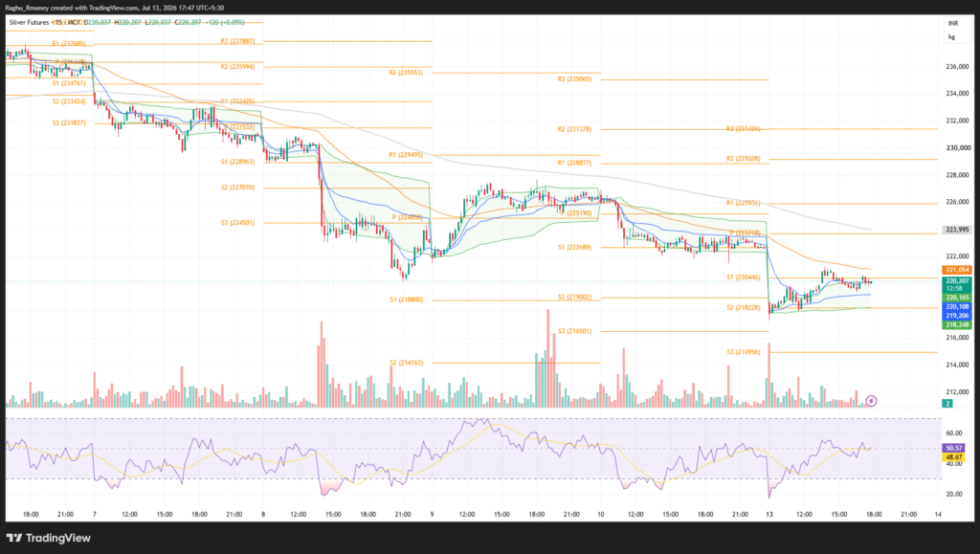Click the green 218,248 price tag
This screenshot has height=554, width=980.
957,324
